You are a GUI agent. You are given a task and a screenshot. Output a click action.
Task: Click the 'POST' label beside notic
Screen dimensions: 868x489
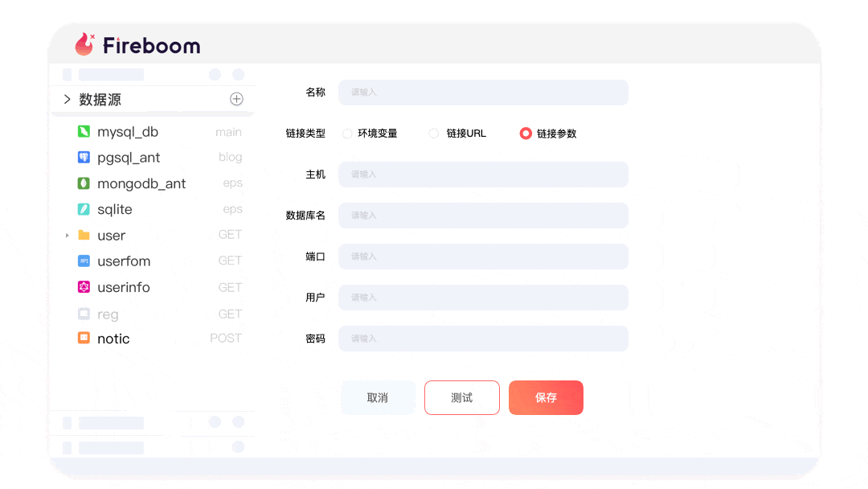click(226, 338)
